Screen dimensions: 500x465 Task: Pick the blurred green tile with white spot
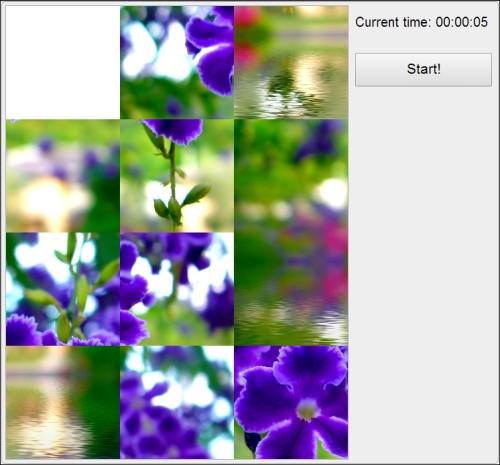click(x=291, y=176)
